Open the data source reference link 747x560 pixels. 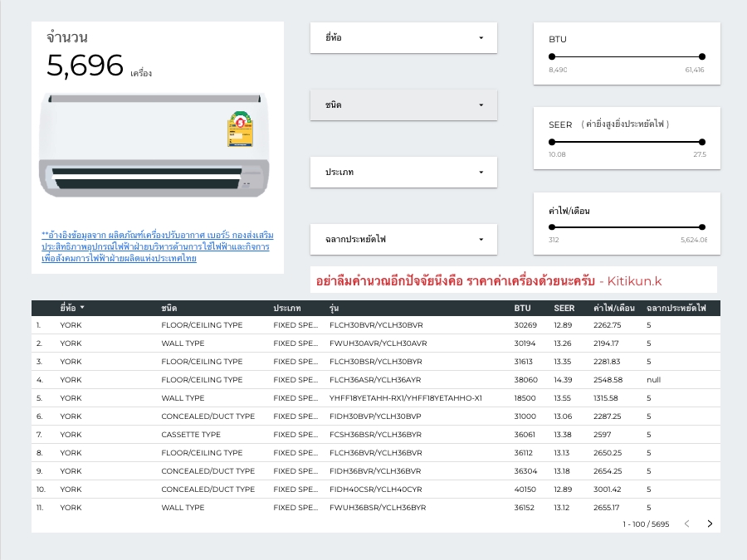[x=157, y=246]
